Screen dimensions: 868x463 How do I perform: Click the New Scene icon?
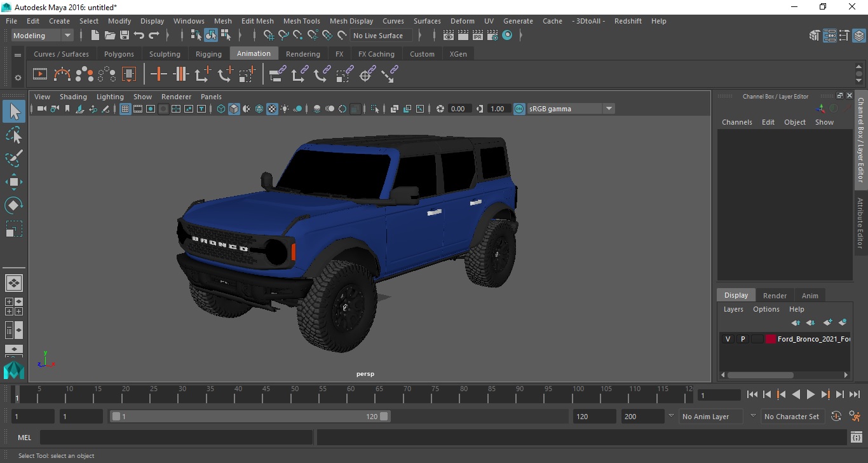click(95, 36)
